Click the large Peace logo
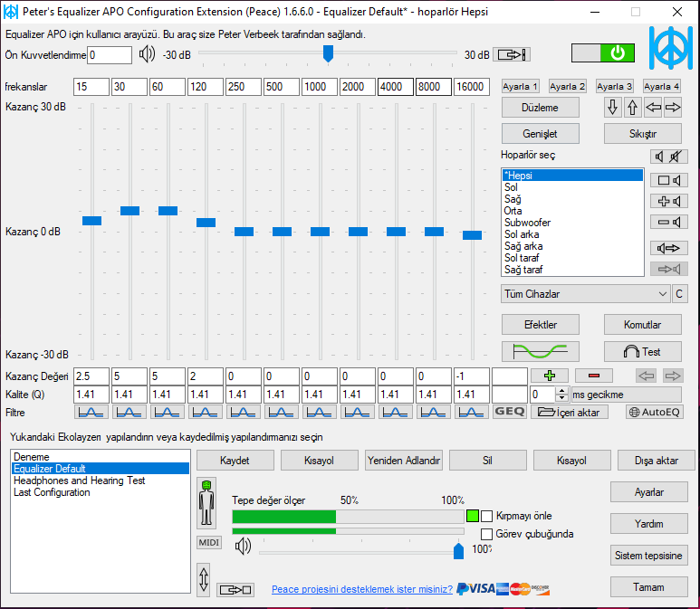Screen dimensions: 700x609 671,48
